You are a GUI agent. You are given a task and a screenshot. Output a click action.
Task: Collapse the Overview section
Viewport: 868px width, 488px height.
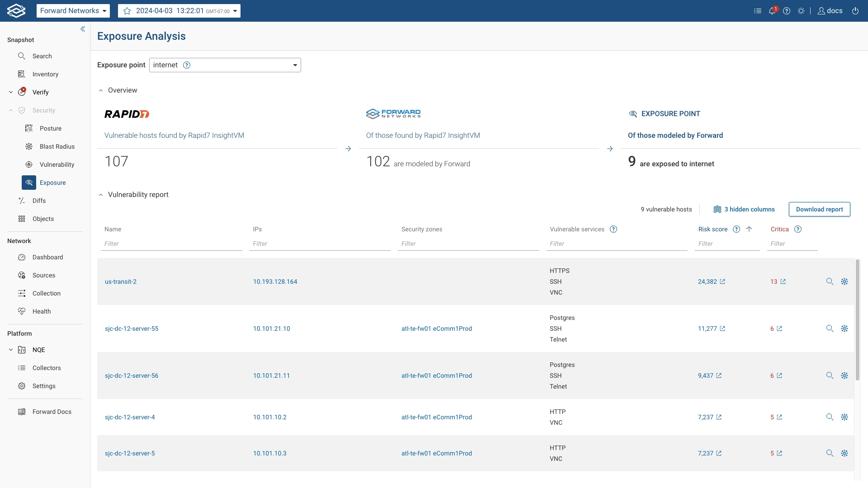[100, 90]
